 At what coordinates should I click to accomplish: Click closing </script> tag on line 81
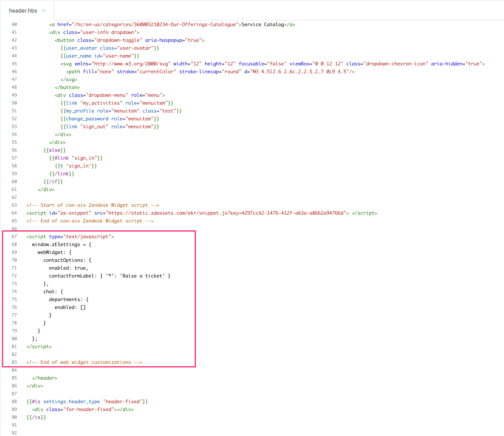coord(39,346)
